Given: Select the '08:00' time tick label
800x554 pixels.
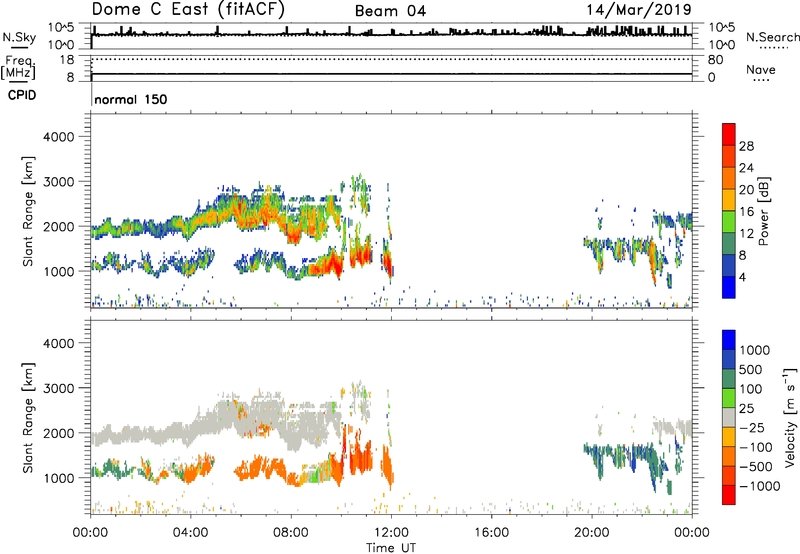Looking at the screenshot, I should click(291, 533).
